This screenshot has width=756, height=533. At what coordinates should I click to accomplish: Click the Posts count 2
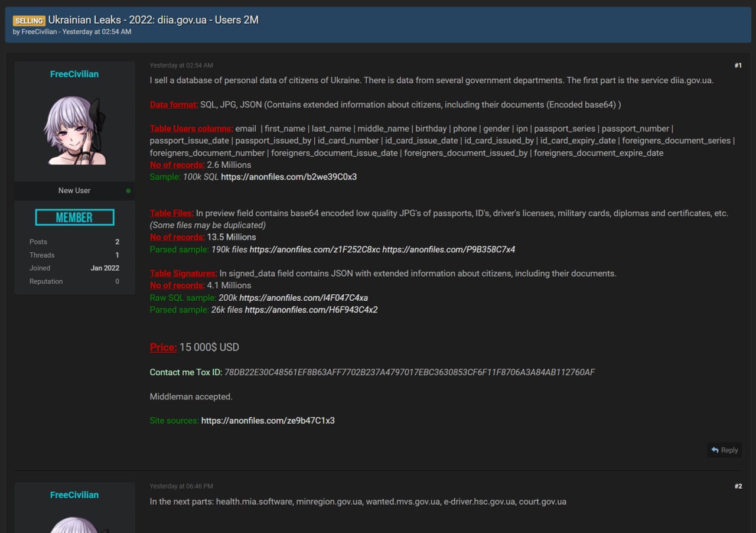tap(117, 242)
